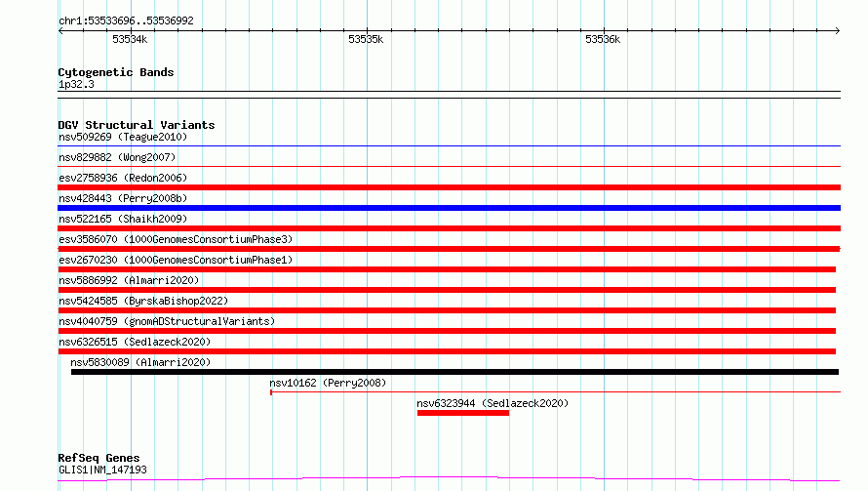Open variant nsv6323944 (Sedlazeck2020)
868x491 pixels.
coord(493,403)
